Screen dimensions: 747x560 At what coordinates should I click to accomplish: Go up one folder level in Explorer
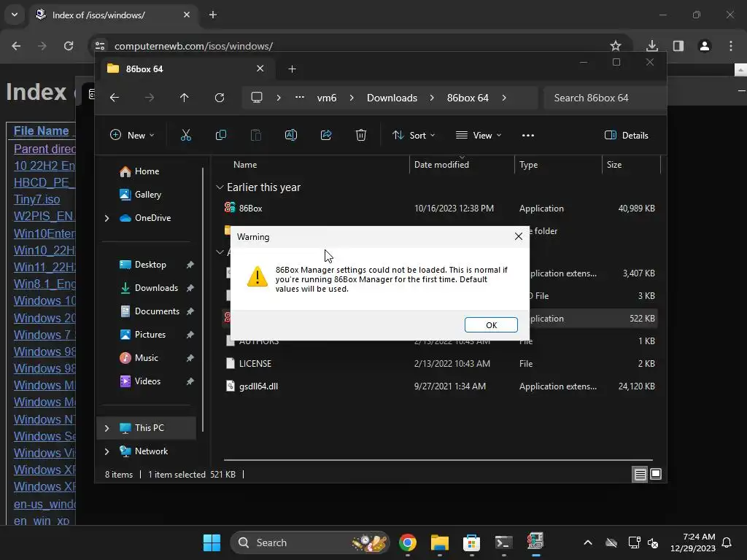[185, 98]
